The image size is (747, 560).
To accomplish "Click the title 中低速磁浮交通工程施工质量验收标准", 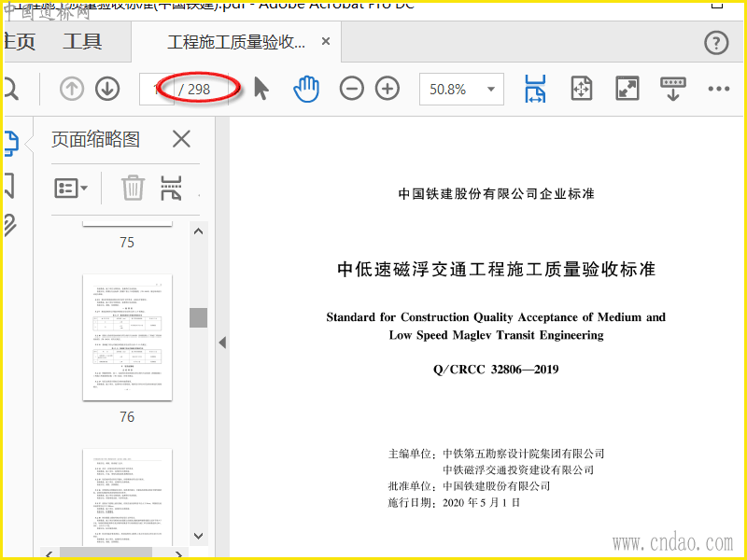I will tap(497, 269).
